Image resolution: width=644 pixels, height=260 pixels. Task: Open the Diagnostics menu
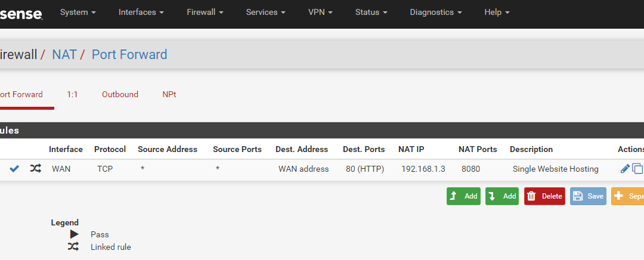(x=436, y=13)
